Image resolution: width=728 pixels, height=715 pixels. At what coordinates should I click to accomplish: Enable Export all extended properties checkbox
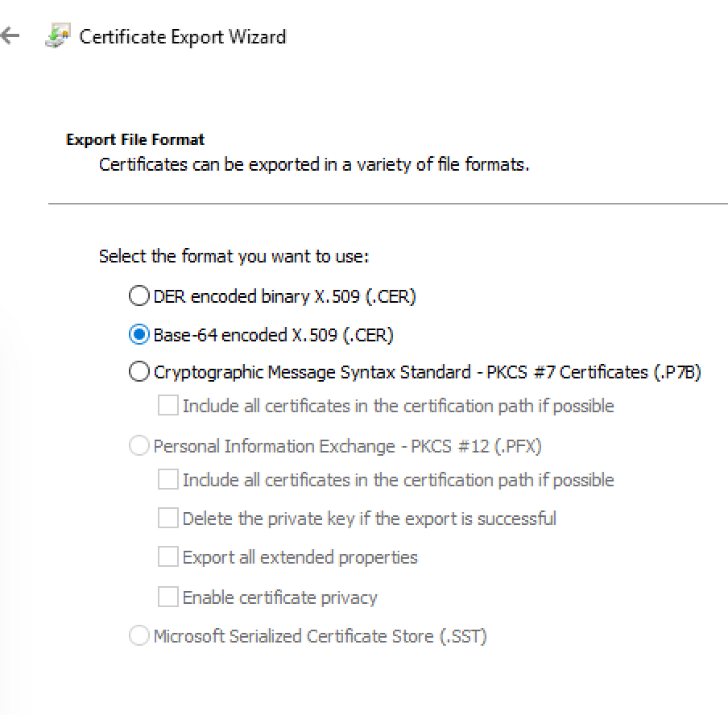(x=168, y=556)
